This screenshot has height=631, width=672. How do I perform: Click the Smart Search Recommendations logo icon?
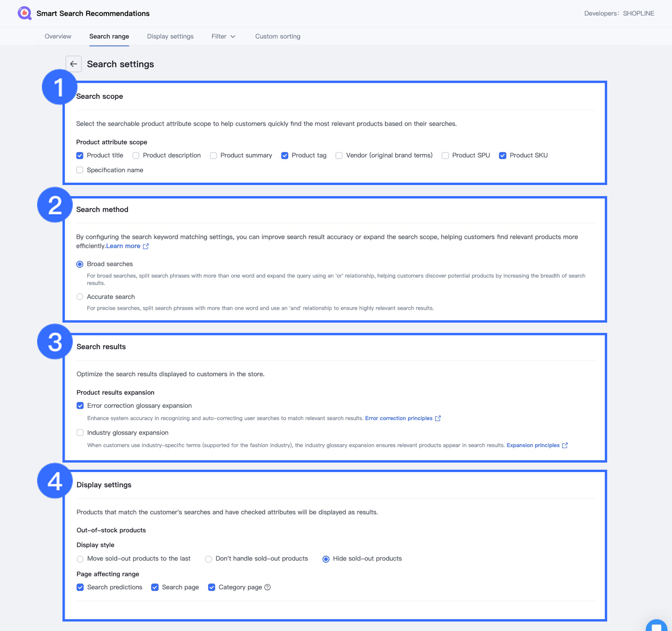25,13
